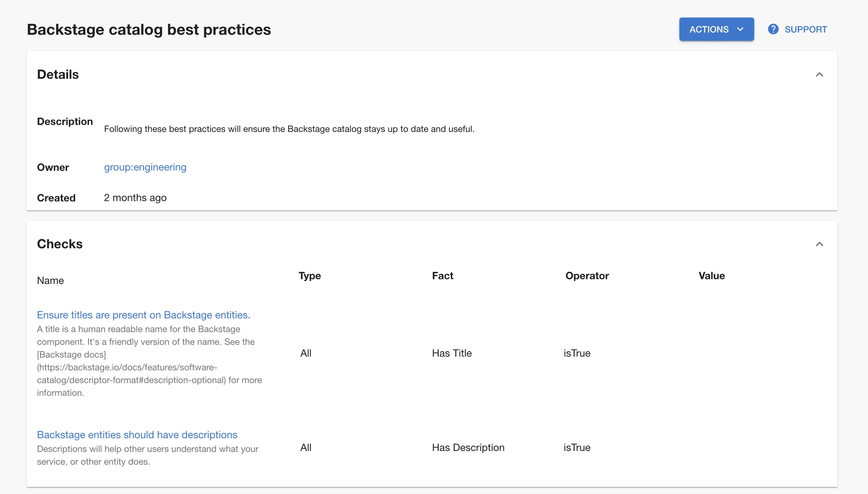Click the Checks section heading
This screenshot has width=868, height=494.
pos(60,244)
